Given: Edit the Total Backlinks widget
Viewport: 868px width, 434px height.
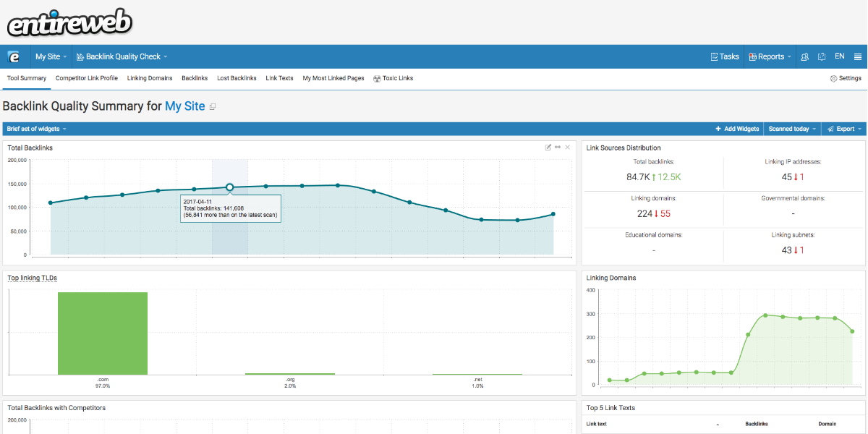Looking at the screenshot, I should (x=548, y=148).
